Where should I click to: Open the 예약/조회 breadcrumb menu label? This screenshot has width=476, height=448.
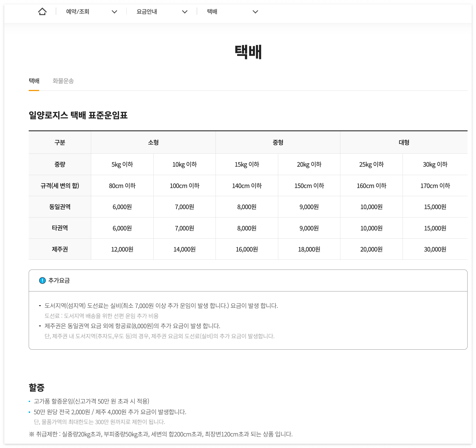(x=78, y=12)
